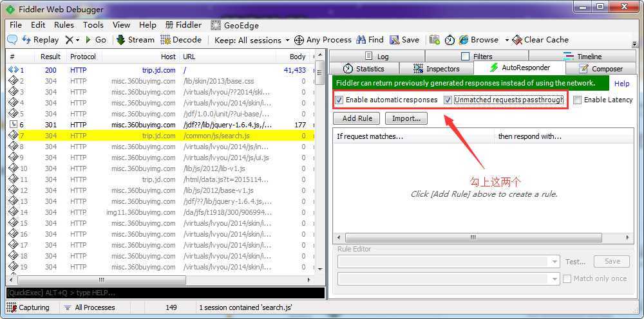Switch to the Filters tab
Screen dimensions: 644x319
click(x=477, y=56)
